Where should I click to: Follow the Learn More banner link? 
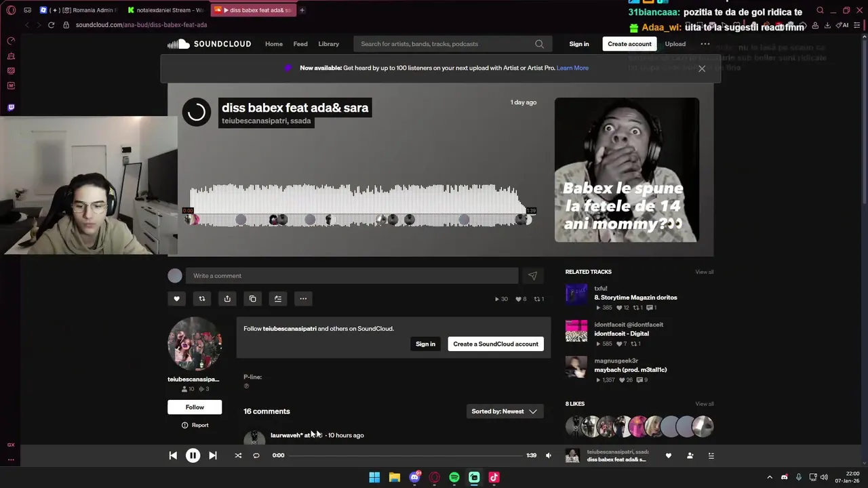(x=572, y=68)
